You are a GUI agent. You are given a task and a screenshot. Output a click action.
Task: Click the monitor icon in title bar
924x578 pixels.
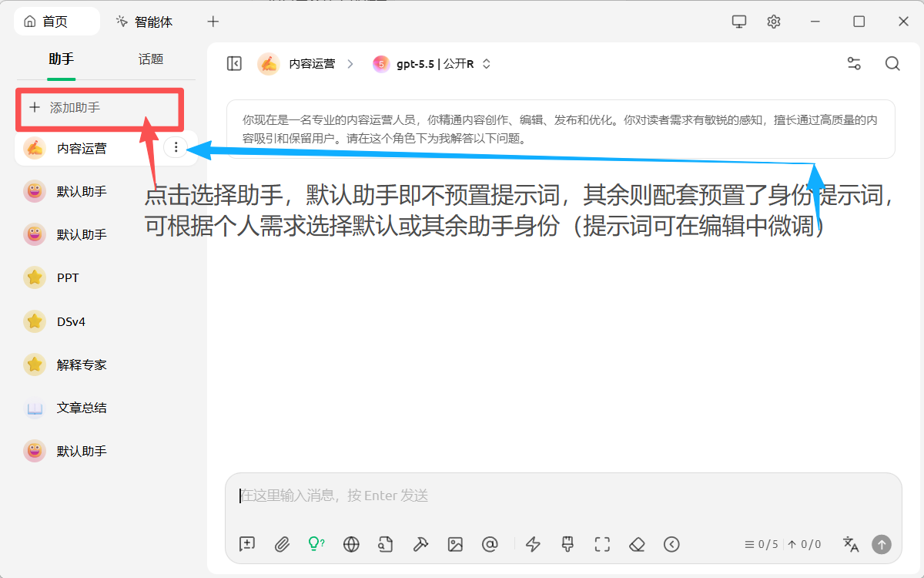739,22
